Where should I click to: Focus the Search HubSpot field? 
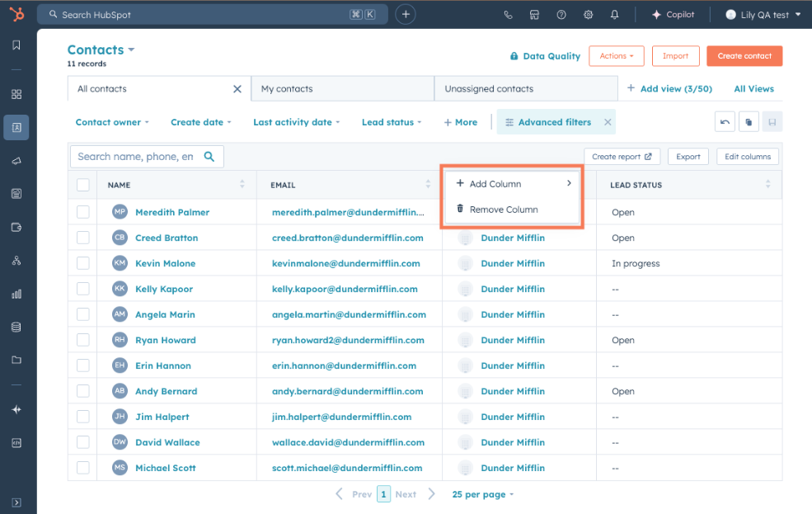pyautogui.click(x=213, y=15)
